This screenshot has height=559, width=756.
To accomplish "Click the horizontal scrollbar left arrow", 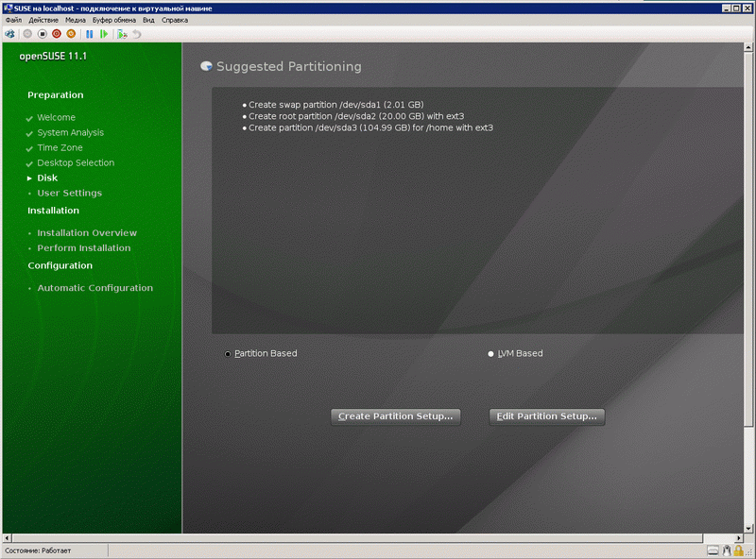I will click(x=7, y=538).
